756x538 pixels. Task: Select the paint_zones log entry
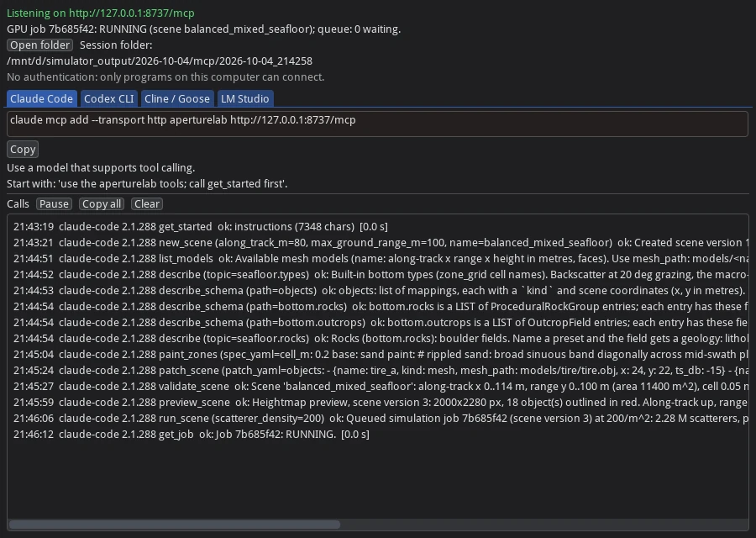pos(381,354)
